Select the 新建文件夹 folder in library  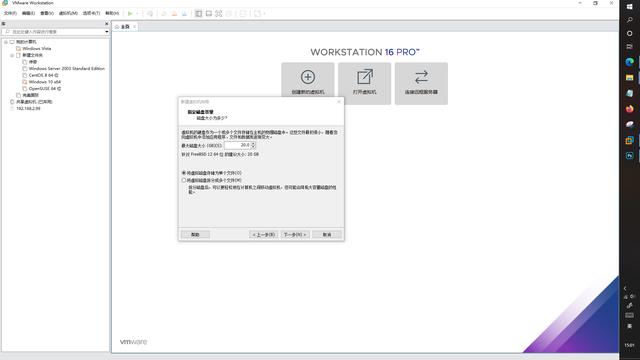(x=32, y=56)
